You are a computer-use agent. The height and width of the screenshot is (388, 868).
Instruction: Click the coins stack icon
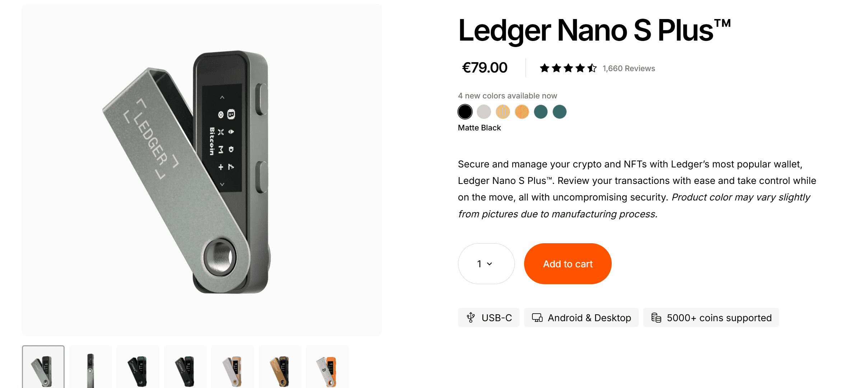[656, 318]
